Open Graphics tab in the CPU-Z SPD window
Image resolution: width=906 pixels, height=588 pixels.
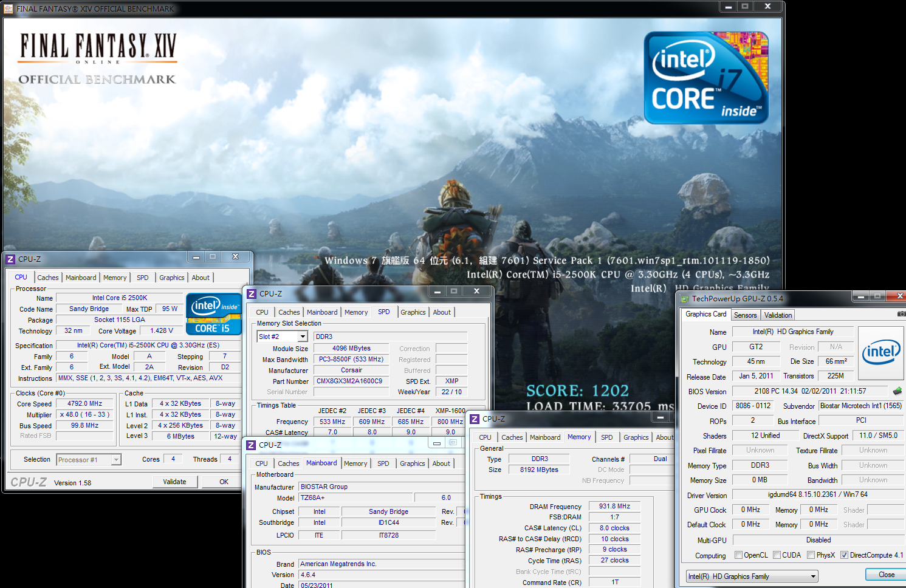click(x=413, y=312)
